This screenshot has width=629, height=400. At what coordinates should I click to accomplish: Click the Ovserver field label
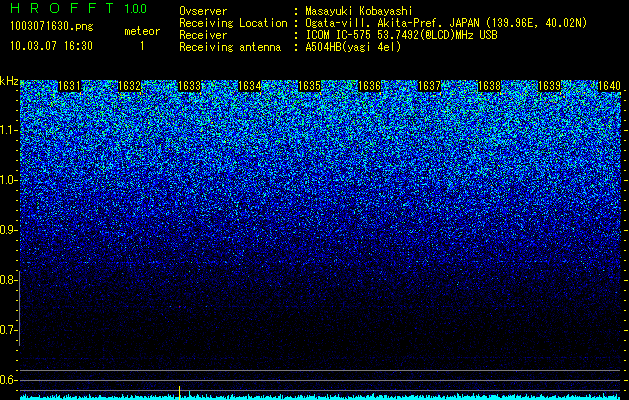[203, 11]
